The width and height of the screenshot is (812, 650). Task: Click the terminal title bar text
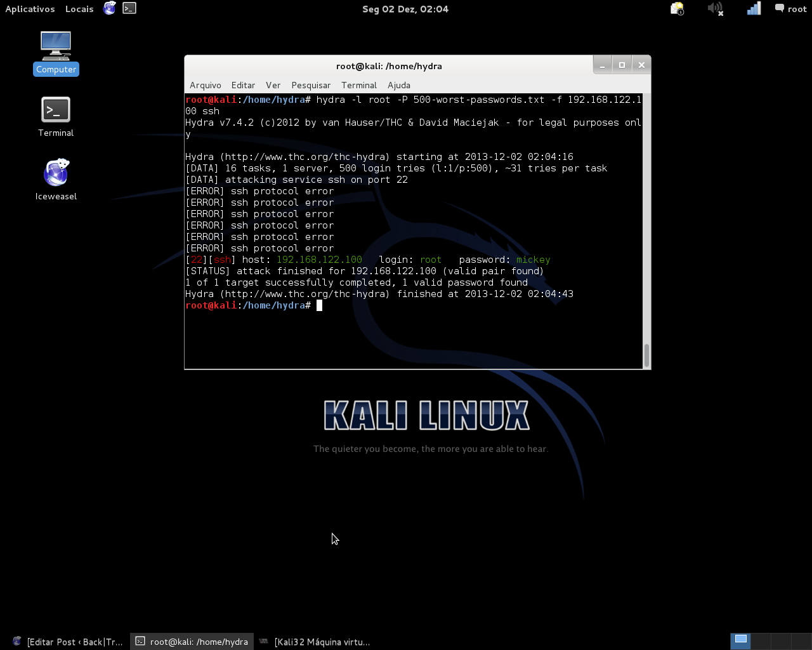click(x=389, y=66)
